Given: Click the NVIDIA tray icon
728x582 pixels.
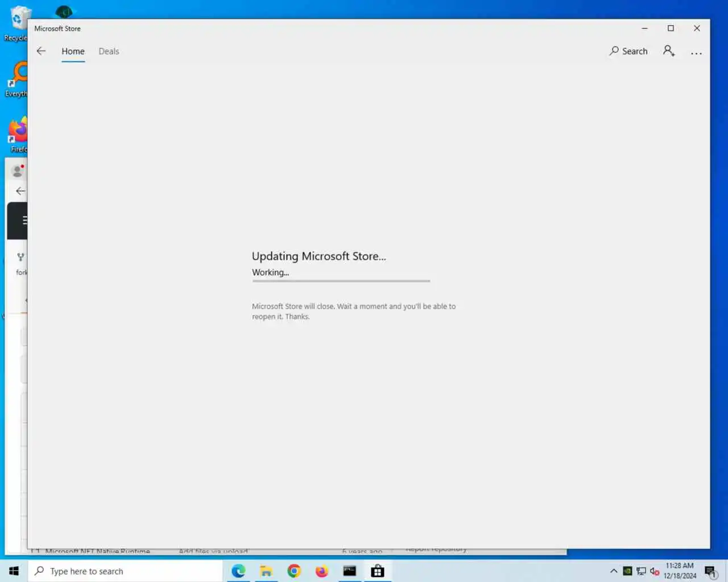Looking at the screenshot, I should pyautogui.click(x=627, y=571).
